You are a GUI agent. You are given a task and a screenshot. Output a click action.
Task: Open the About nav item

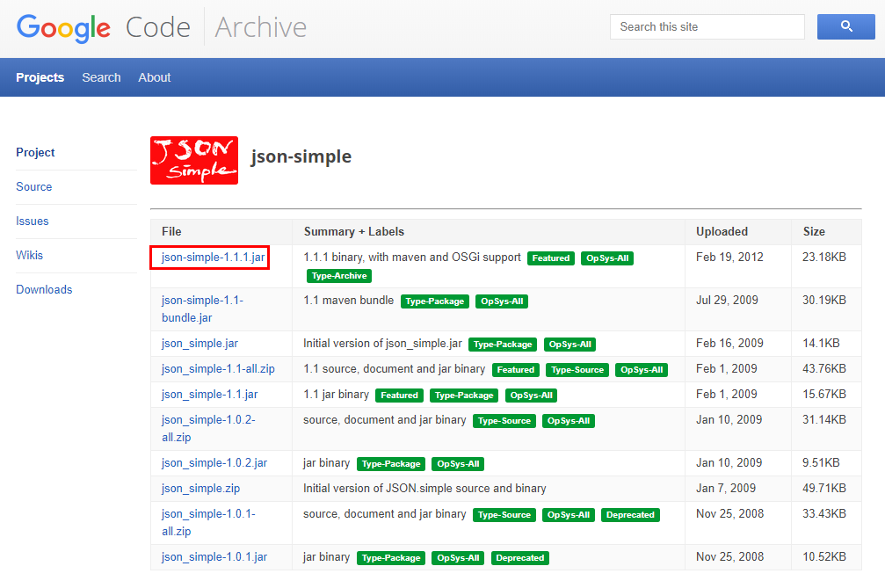coord(154,77)
